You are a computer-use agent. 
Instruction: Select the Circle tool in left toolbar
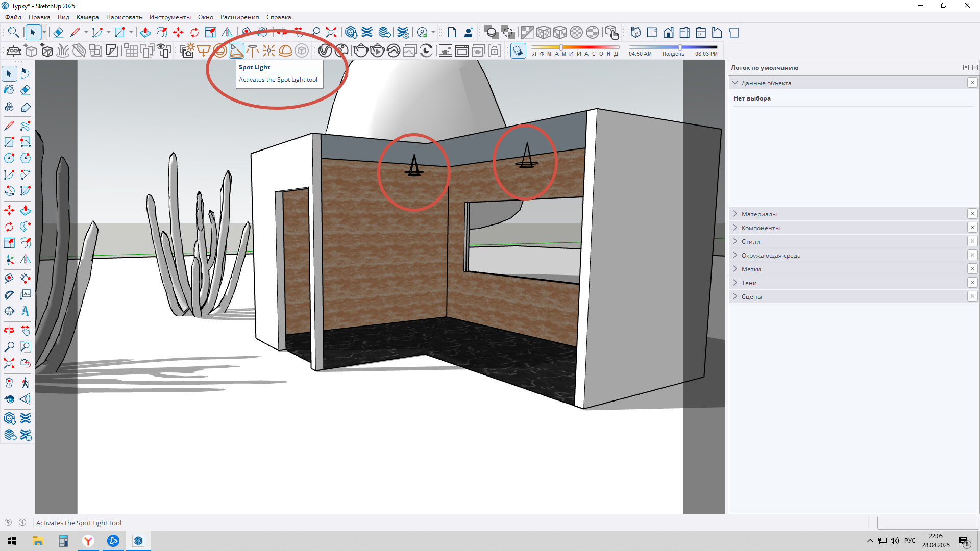[x=9, y=158]
